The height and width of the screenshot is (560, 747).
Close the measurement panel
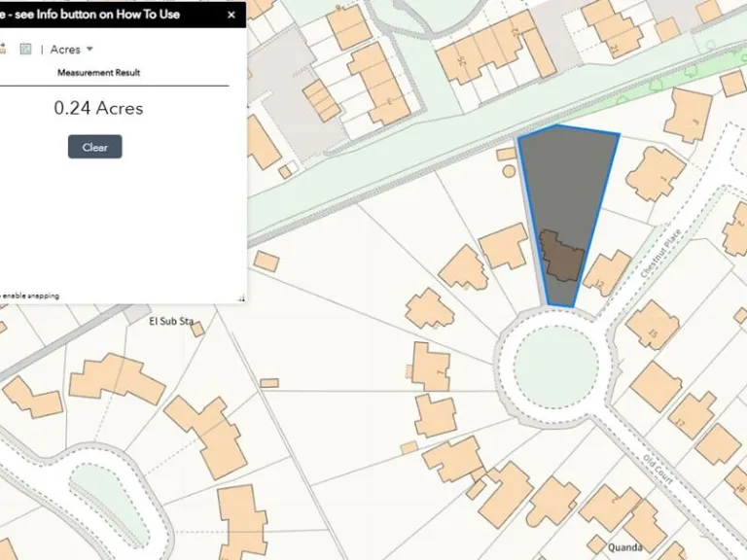tap(231, 15)
